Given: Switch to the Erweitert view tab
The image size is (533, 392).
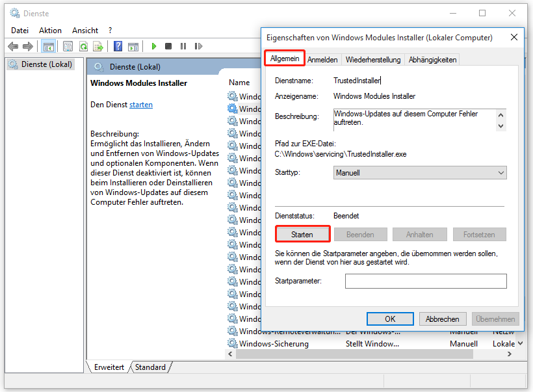Looking at the screenshot, I should click(109, 367).
